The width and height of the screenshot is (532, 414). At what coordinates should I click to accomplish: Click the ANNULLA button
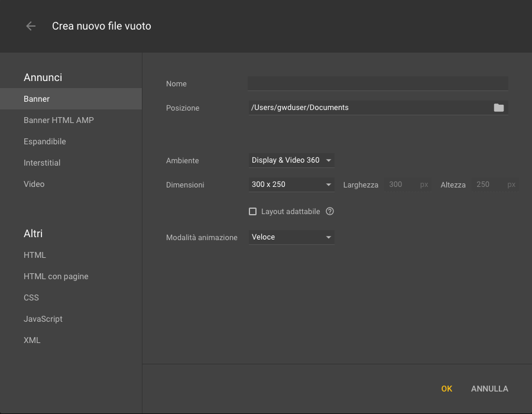pyautogui.click(x=489, y=389)
